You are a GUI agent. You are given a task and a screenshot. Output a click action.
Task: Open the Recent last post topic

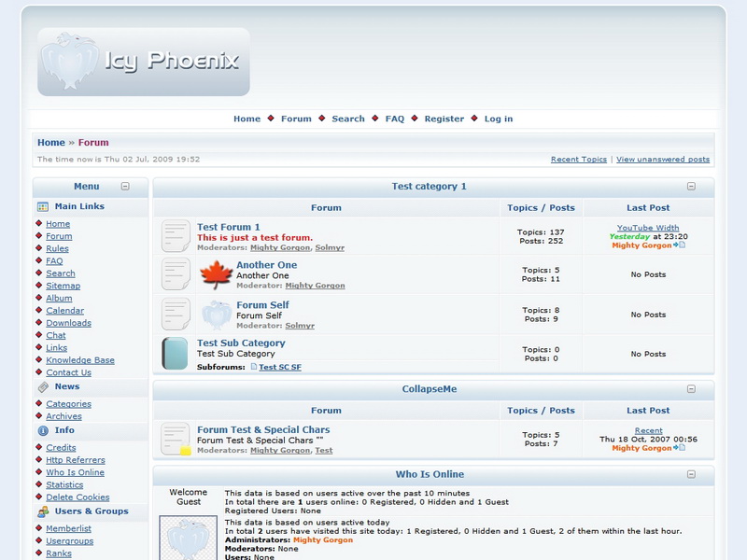pos(648,430)
